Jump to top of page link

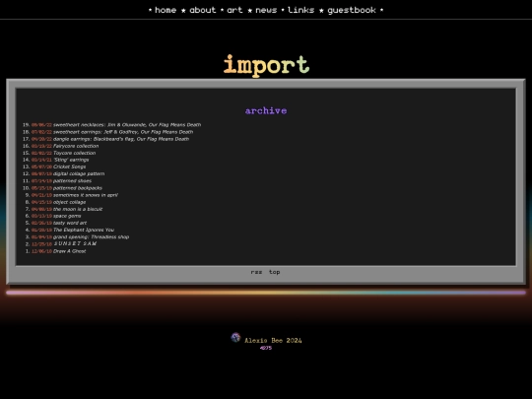click(x=275, y=272)
